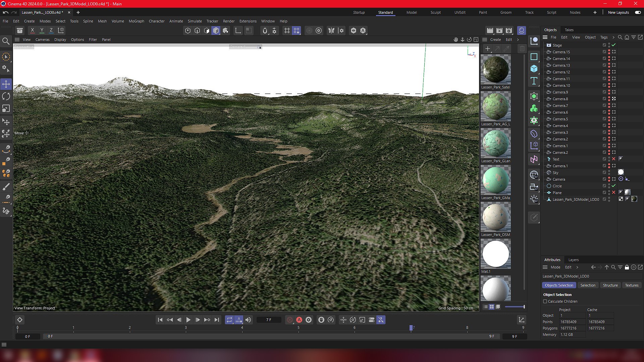Go to end of animation
Viewport: 644px width, 362px height.
point(217,320)
